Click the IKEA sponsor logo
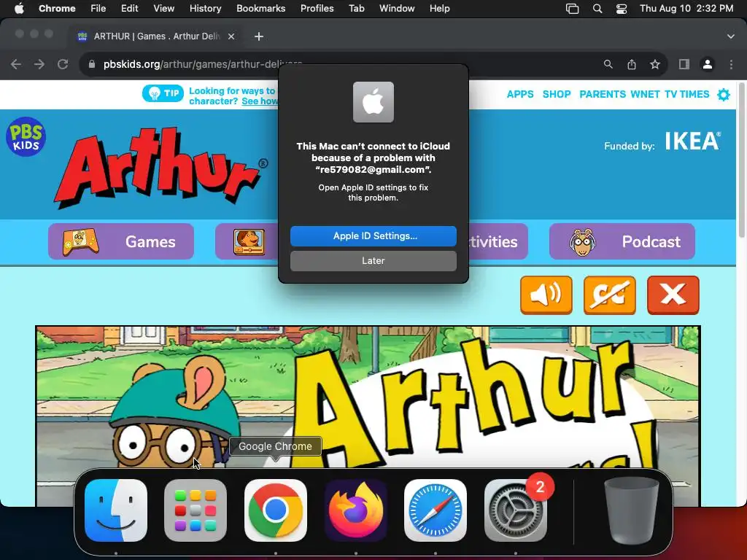This screenshot has height=560, width=747. click(x=693, y=141)
